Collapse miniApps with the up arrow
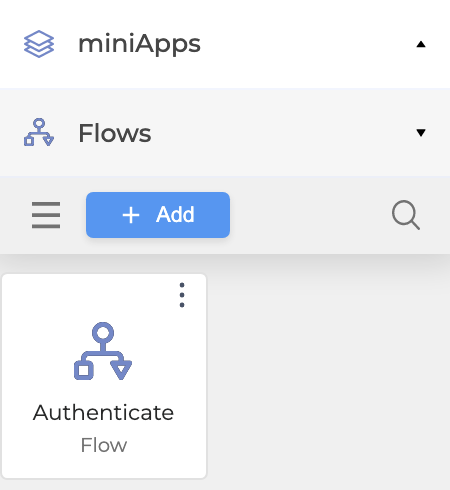Screen dimensions: 450x490 point(421,44)
